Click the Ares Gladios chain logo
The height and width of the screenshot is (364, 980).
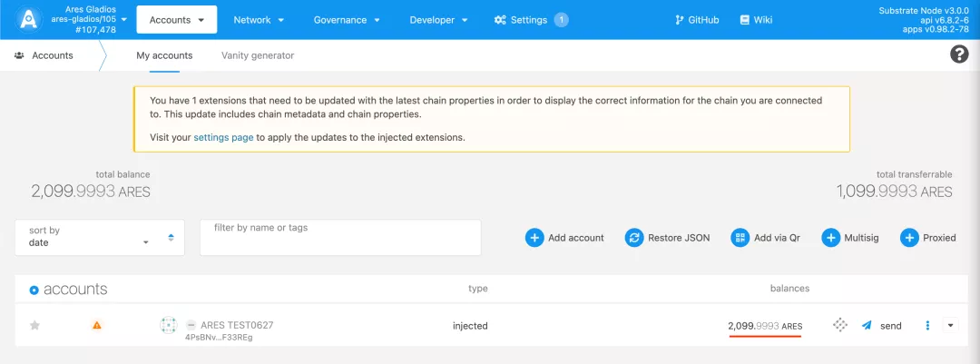[28, 19]
